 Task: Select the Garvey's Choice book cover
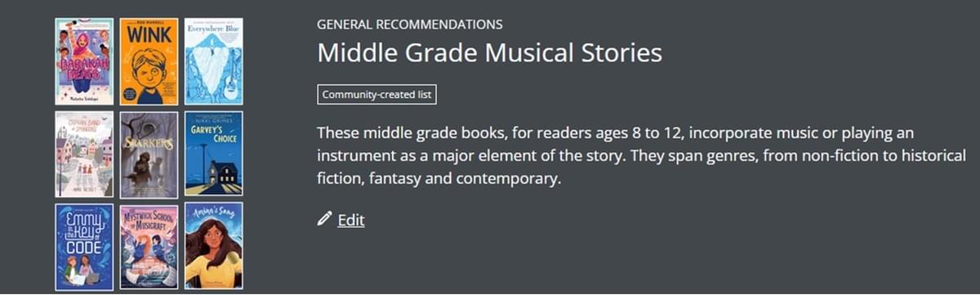[x=213, y=154]
